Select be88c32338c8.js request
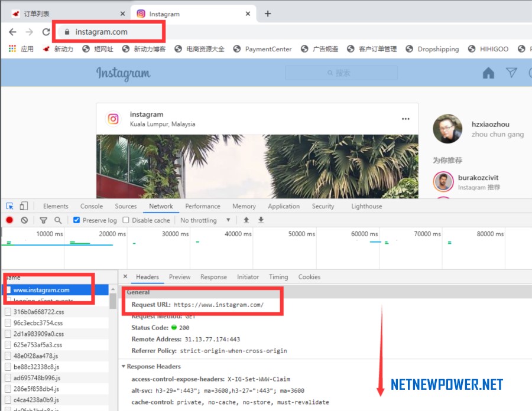The width and height of the screenshot is (532, 411). 56,367
